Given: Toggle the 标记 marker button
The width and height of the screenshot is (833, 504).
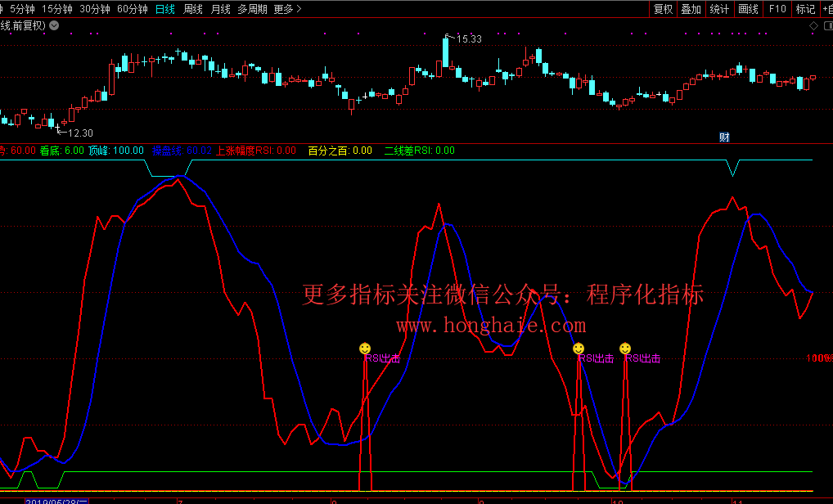Looking at the screenshot, I should point(805,9).
